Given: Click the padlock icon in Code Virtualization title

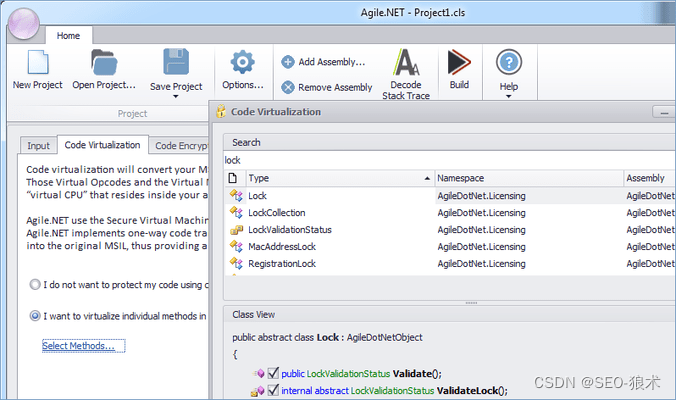Looking at the screenshot, I should [221, 111].
